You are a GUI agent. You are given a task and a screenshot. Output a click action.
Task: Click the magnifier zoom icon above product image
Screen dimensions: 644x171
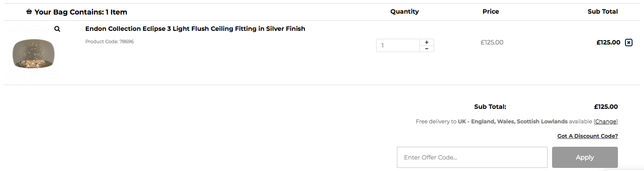57,29
